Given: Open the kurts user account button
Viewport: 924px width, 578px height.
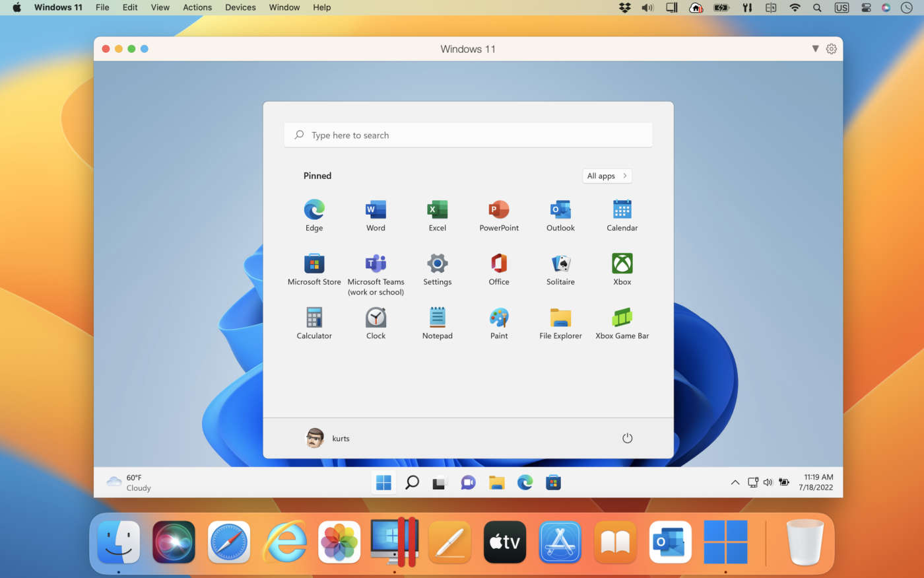Looking at the screenshot, I should [328, 439].
